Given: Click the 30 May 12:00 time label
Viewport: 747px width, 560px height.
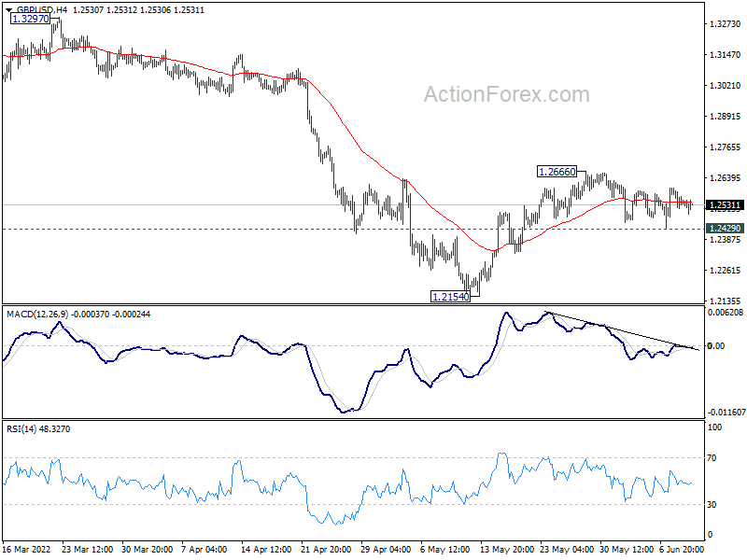Looking at the screenshot, I should (x=627, y=550).
